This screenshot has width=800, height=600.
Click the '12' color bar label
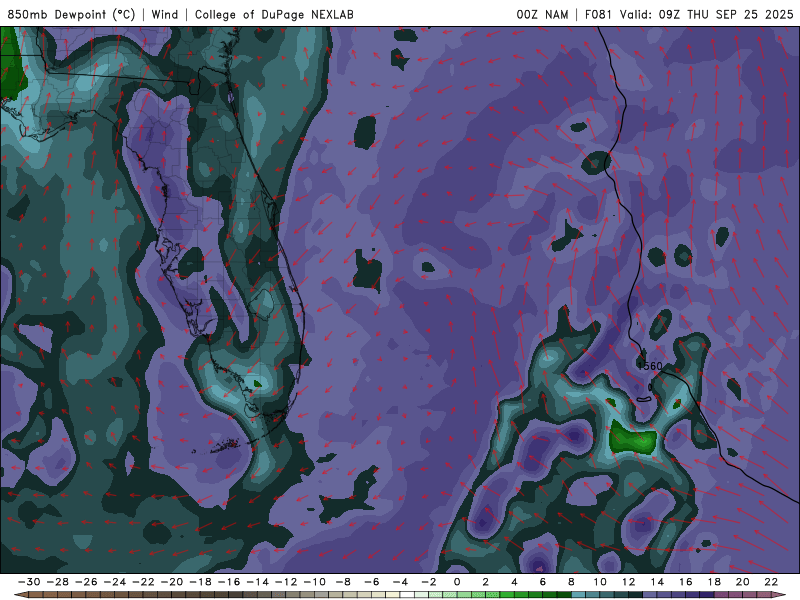tap(629, 582)
